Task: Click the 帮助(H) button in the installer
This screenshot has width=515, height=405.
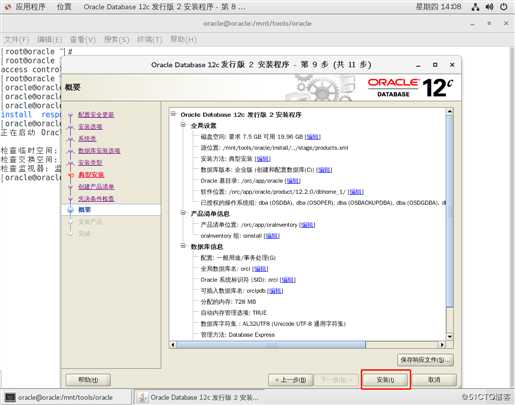Action: coord(88,380)
